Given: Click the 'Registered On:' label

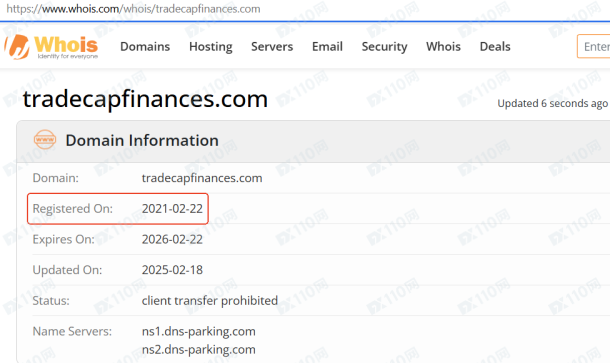Looking at the screenshot, I should click(73, 209).
